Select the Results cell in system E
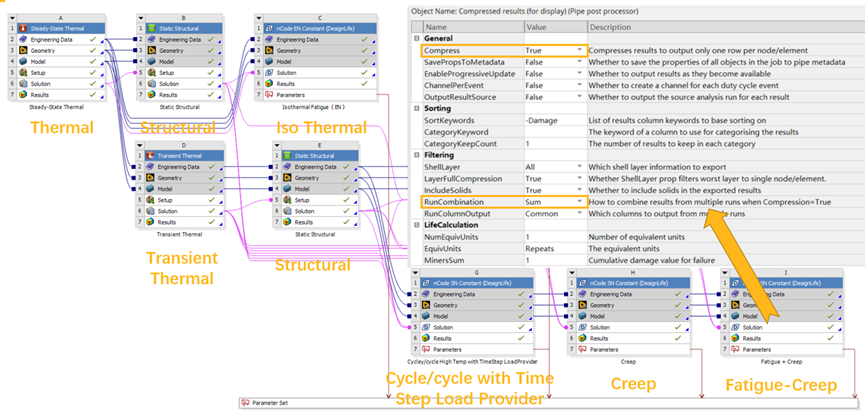The height and width of the screenshot is (414, 865). pyautogui.click(x=320, y=222)
